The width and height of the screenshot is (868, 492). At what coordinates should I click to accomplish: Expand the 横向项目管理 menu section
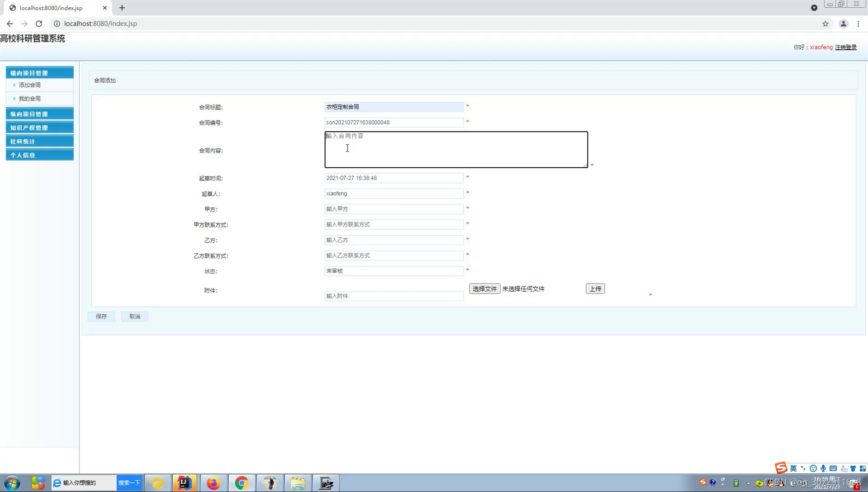(x=40, y=73)
